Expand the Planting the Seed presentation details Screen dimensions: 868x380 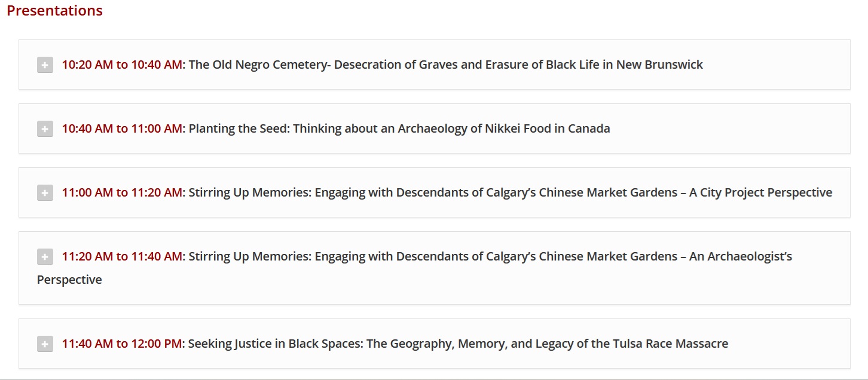coord(45,128)
